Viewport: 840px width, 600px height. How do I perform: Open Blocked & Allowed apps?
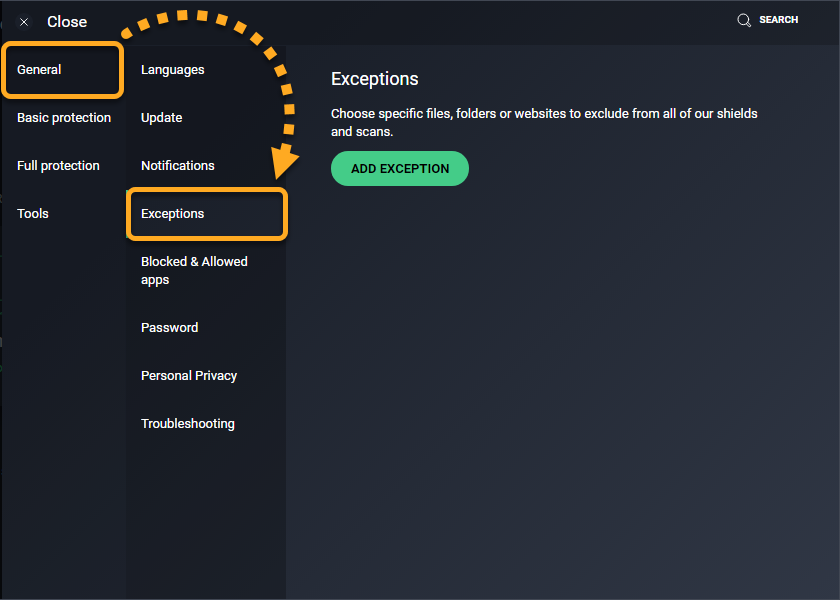194,271
